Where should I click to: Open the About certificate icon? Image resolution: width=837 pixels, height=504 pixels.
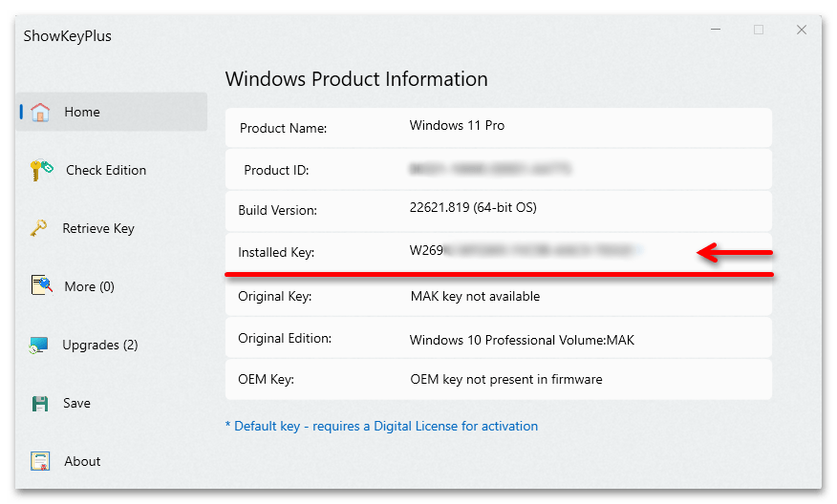(x=40, y=461)
